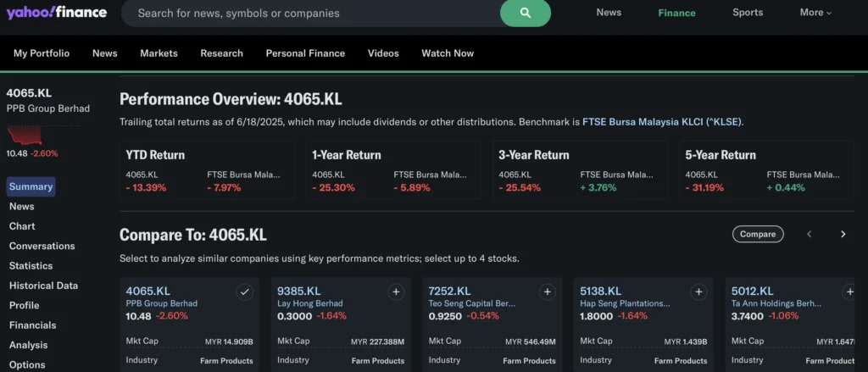The image size is (868, 372).
Task: Click the -13.39% YTD return value
Action: (x=146, y=187)
